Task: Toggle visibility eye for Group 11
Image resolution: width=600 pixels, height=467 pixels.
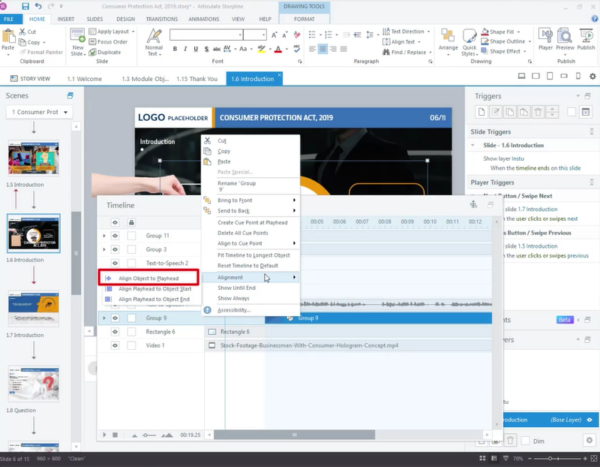Action: [115, 235]
